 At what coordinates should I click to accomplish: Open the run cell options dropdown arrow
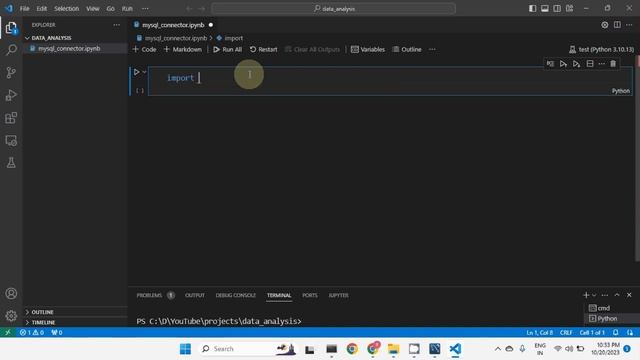[x=144, y=72]
